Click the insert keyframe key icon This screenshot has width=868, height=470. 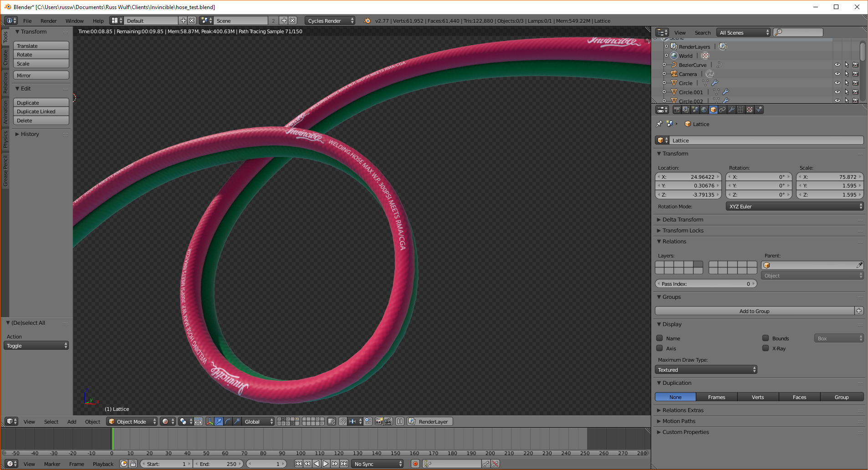(x=486, y=464)
